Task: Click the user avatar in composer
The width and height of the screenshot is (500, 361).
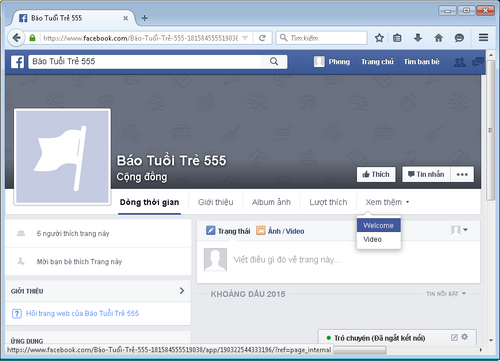Action: point(215,259)
